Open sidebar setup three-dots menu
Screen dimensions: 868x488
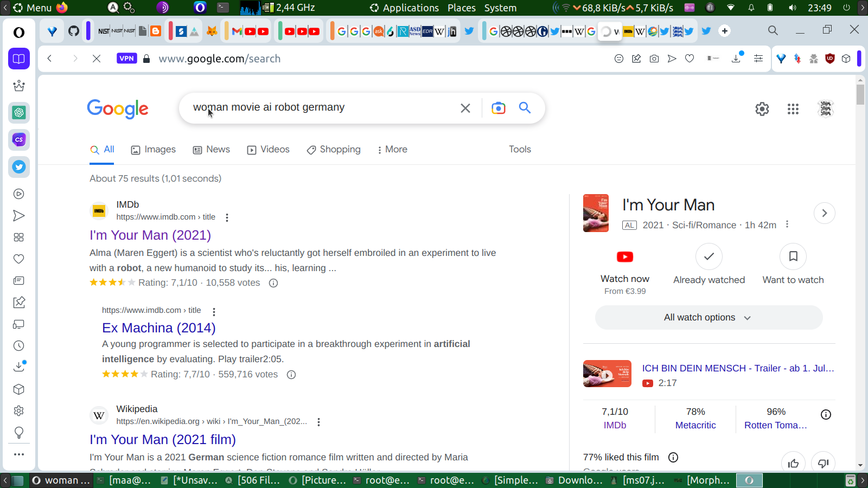click(x=19, y=454)
